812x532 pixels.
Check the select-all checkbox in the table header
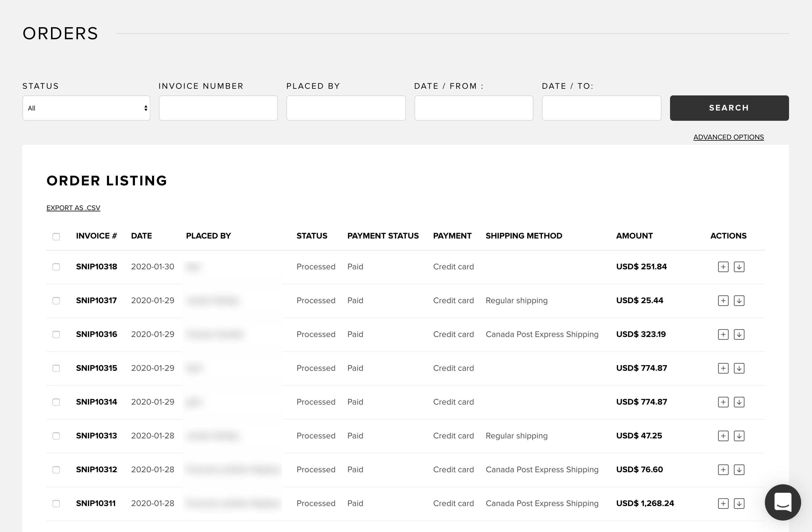56,236
